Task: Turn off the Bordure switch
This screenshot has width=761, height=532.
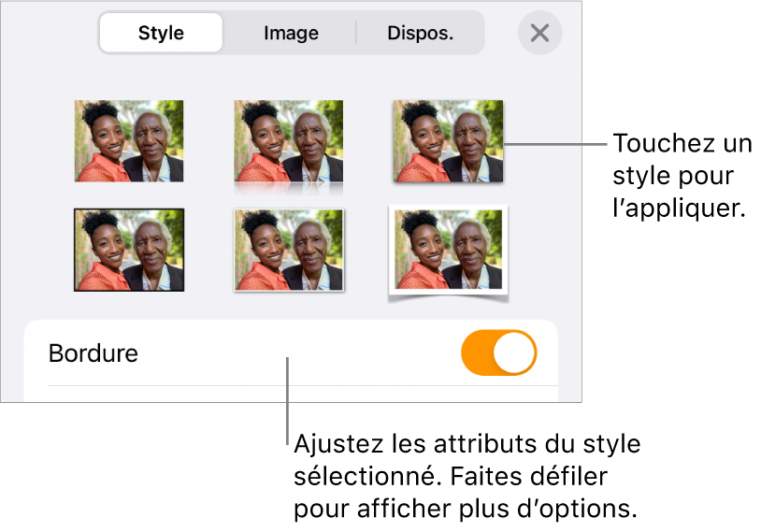Action: pyautogui.click(x=498, y=352)
